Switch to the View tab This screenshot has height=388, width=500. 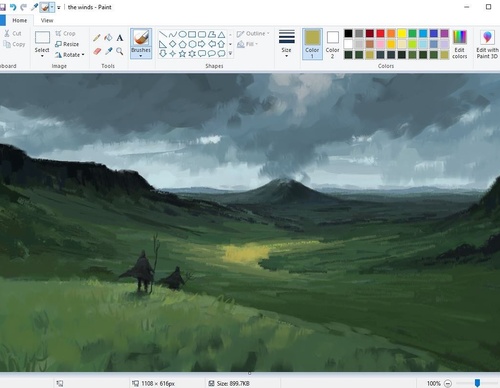point(47,21)
